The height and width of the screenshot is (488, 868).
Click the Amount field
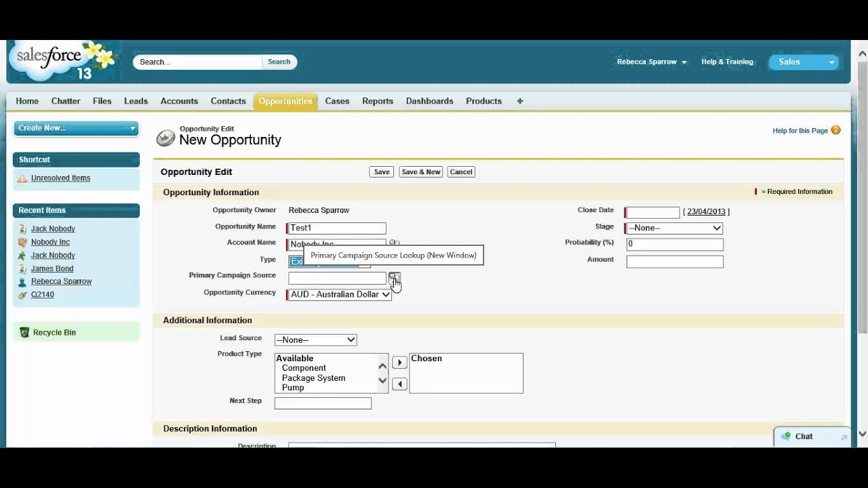point(675,261)
